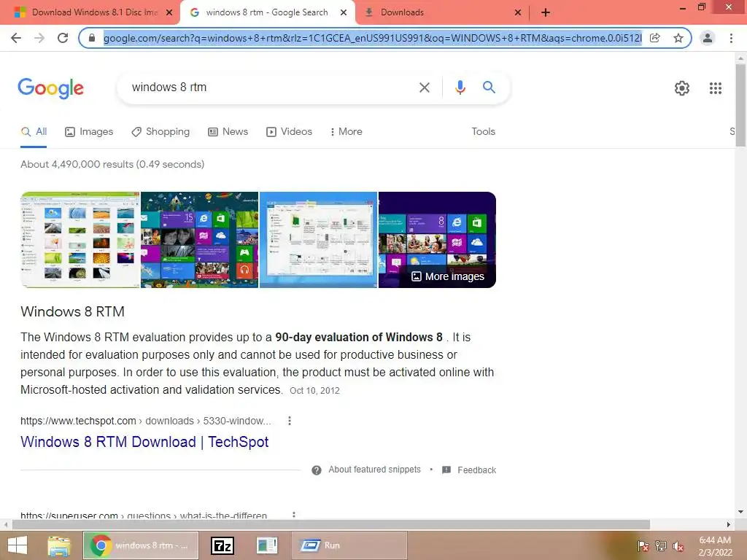The width and height of the screenshot is (747, 560).
Task: Click the techspot.com breadcrumb URL
Action: click(x=146, y=421)
